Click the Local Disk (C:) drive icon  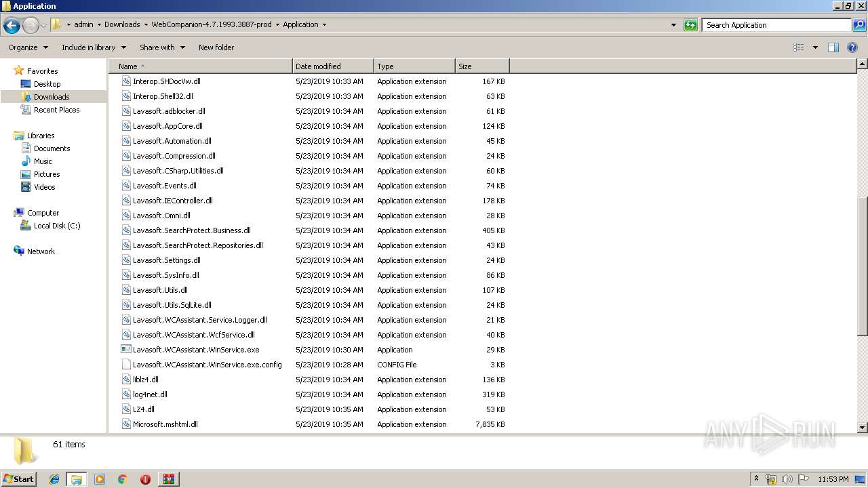tap(26, 226)
